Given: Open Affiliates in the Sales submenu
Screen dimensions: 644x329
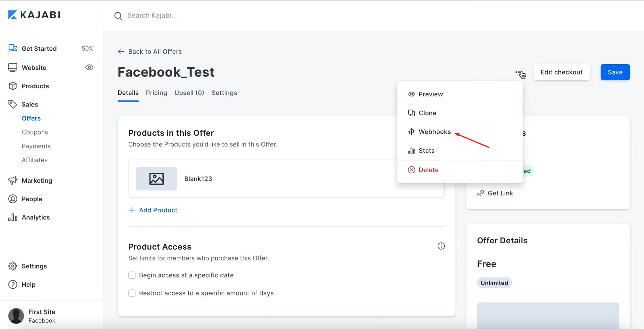Looking at the screenshot, I should pos(35,160).
